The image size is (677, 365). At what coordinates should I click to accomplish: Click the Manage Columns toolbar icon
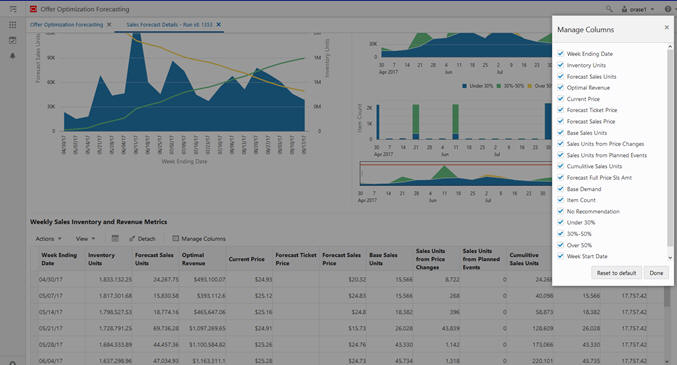tap(175, 238)
